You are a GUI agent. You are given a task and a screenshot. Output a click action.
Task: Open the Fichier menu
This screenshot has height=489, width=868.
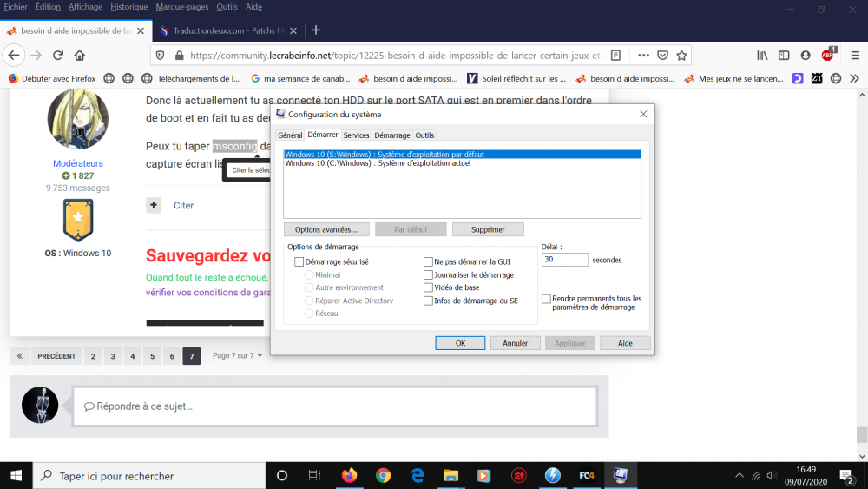click(16, 7)
